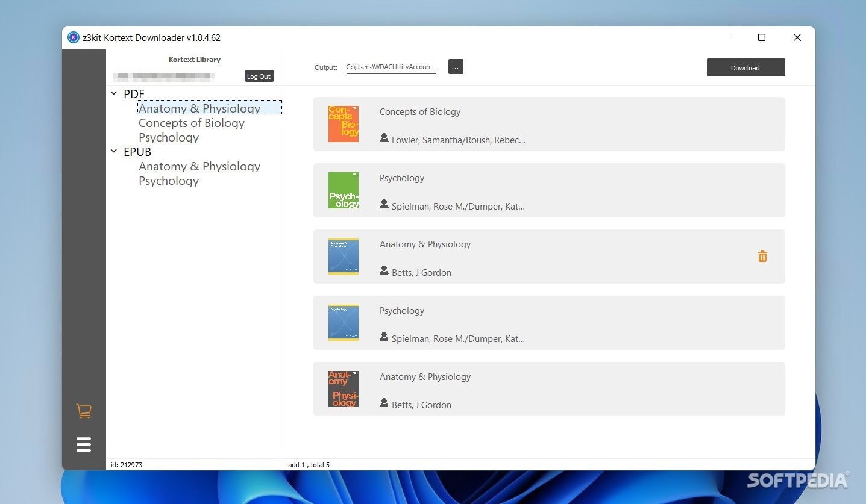Select Anatomy & Physiology under PDF
The height and width of the screenshot is (504, 866).
pos(210,108)
